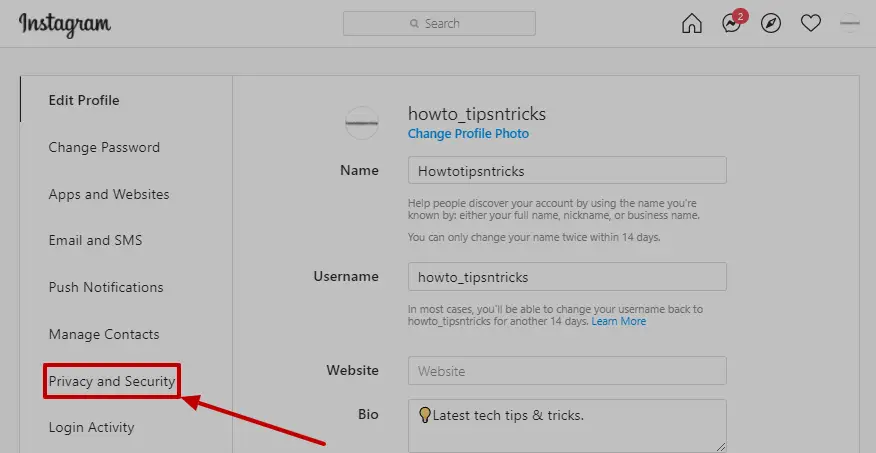Click the Bio text area's corner grip
Viewport: 876px width, 453px height.
tap(721, 446)
